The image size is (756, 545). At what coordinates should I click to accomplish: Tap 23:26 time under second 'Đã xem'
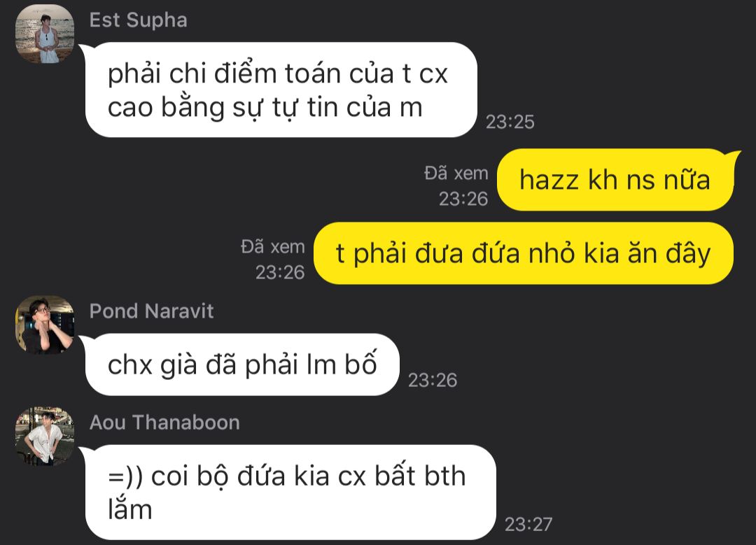click(280, 273)
